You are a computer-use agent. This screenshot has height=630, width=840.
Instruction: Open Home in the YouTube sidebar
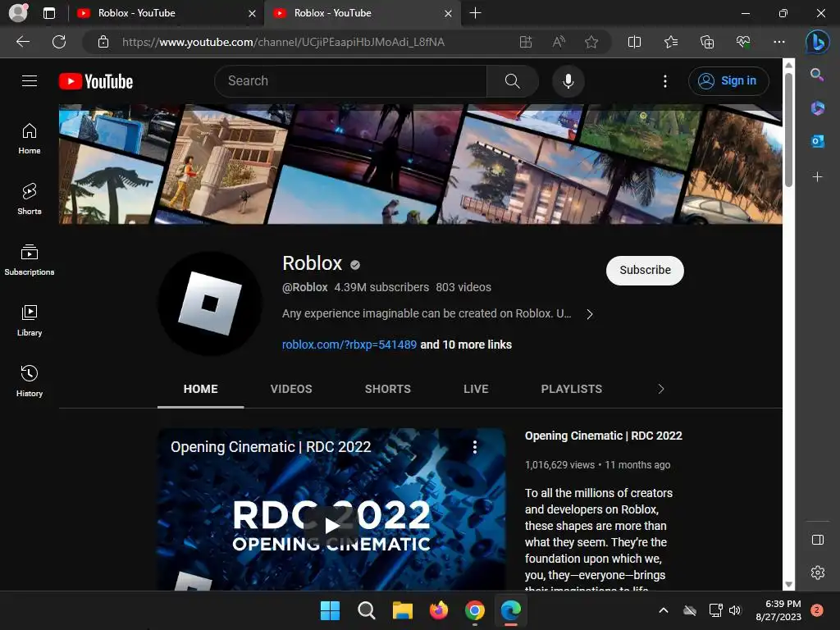[x=30, y=139]
